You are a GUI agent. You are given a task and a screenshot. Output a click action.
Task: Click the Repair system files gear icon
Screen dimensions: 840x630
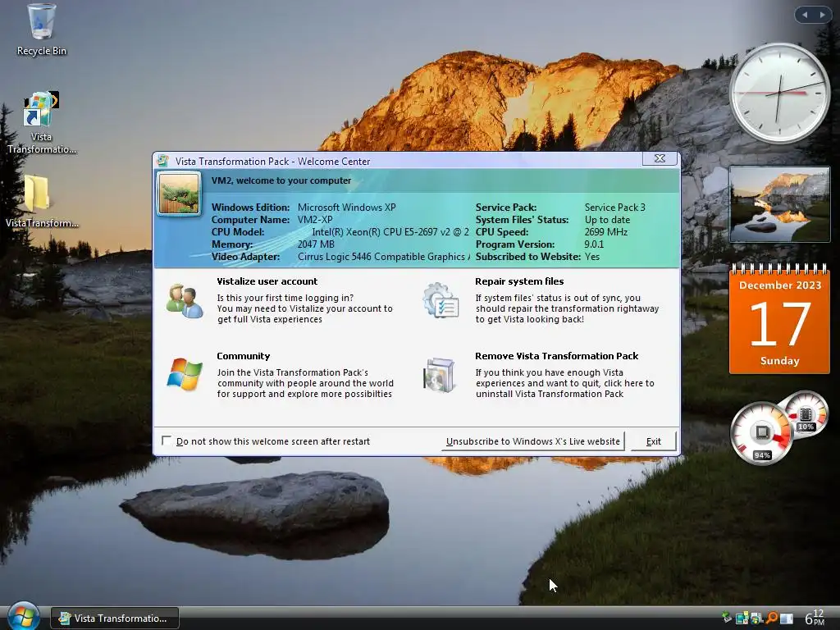click(x=441, y=300)
